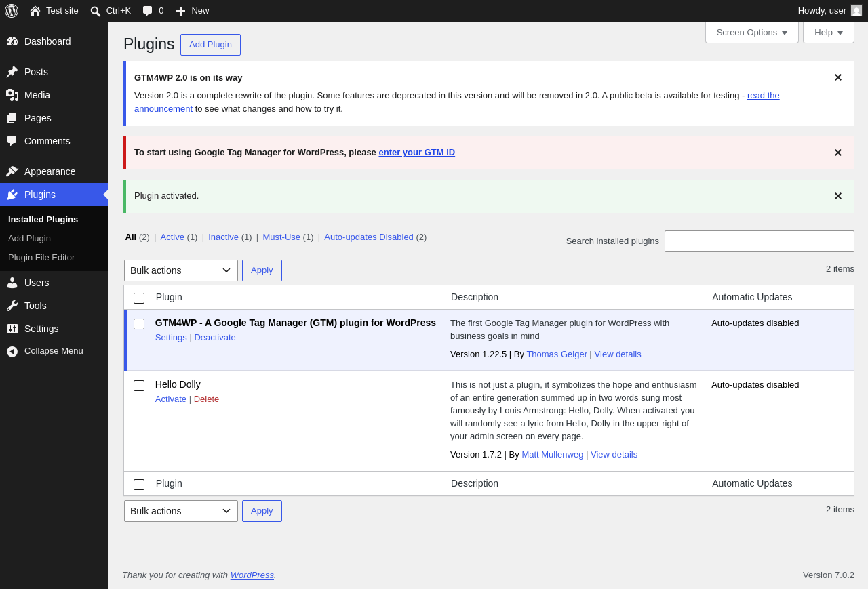
Task: Click the Appearance paintbrush icon
Action: (x=12, y=171)
